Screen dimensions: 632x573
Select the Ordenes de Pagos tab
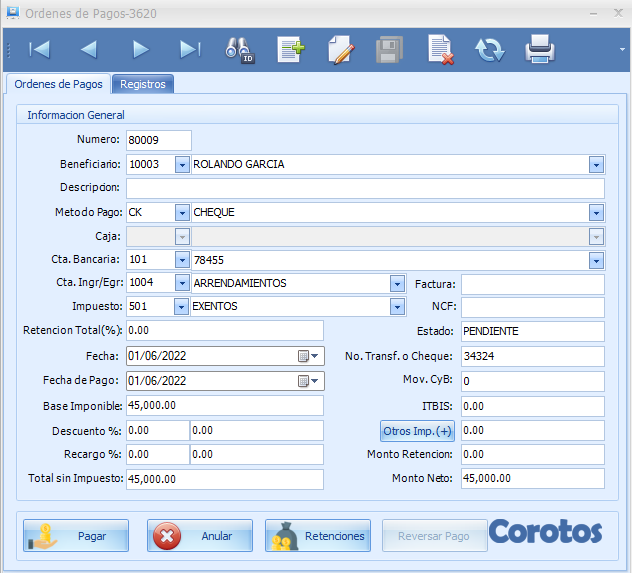tap(57, 84)
